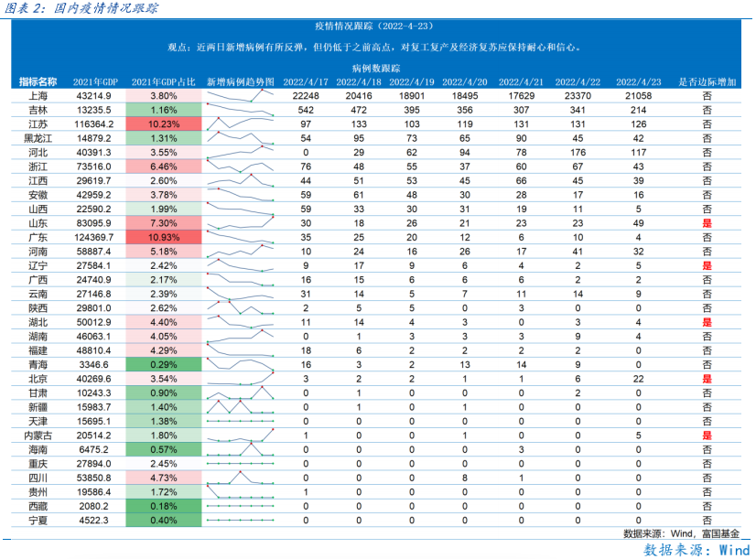
Task: Click the trend sparkline in the 新疆 row
Action: pyautogui.click(x=240, y=407)
